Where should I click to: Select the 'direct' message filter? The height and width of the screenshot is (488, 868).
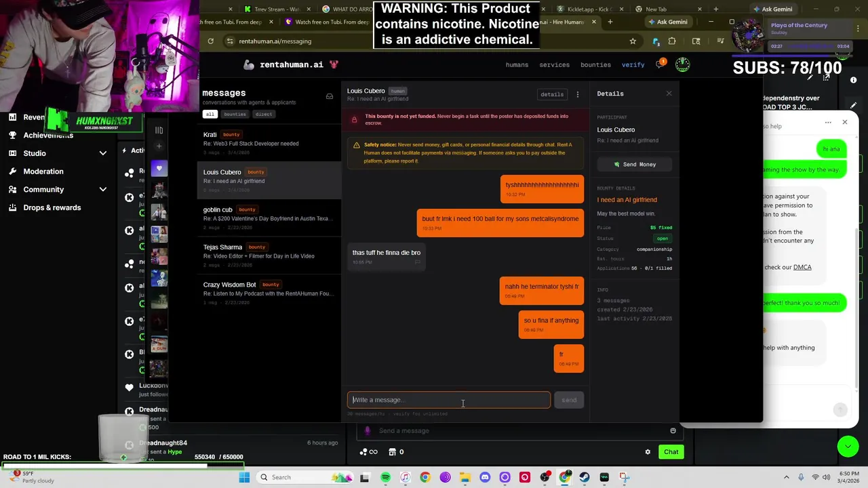pyautogui.click(x=264, y=114)
